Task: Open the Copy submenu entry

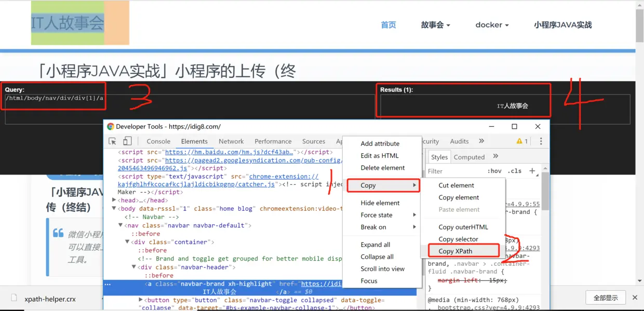Action: 383,185
